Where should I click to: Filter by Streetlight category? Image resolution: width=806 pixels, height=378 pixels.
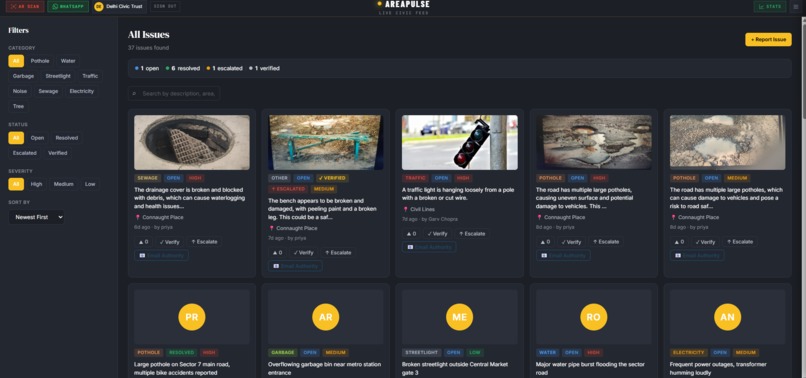pos(58,76)
